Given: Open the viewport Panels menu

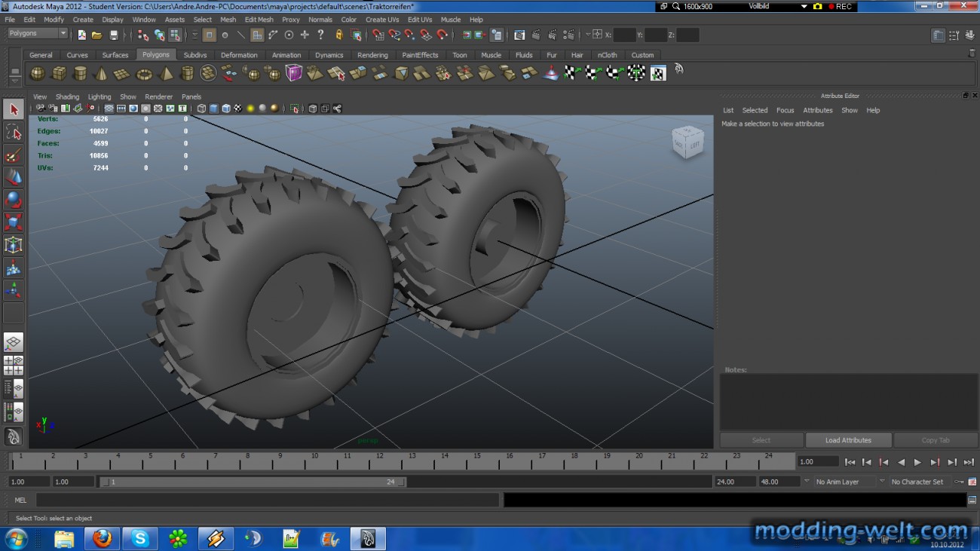Looking at the screenshot, I should 191,96.
